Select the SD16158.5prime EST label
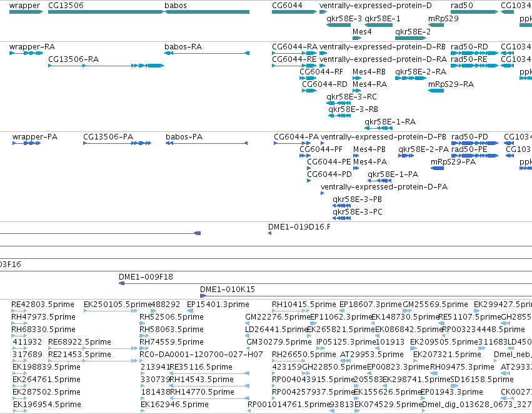The image size is (532, 414). 482,380
